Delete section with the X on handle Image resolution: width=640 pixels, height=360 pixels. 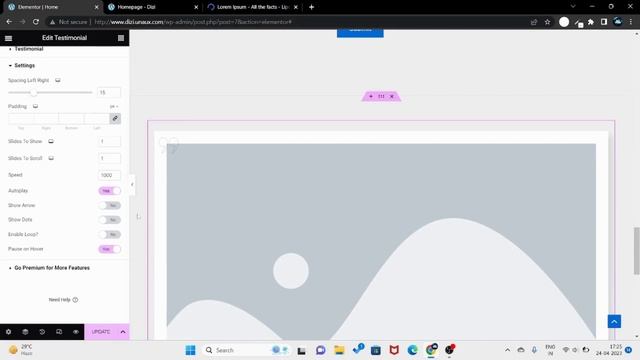(392, 96)
